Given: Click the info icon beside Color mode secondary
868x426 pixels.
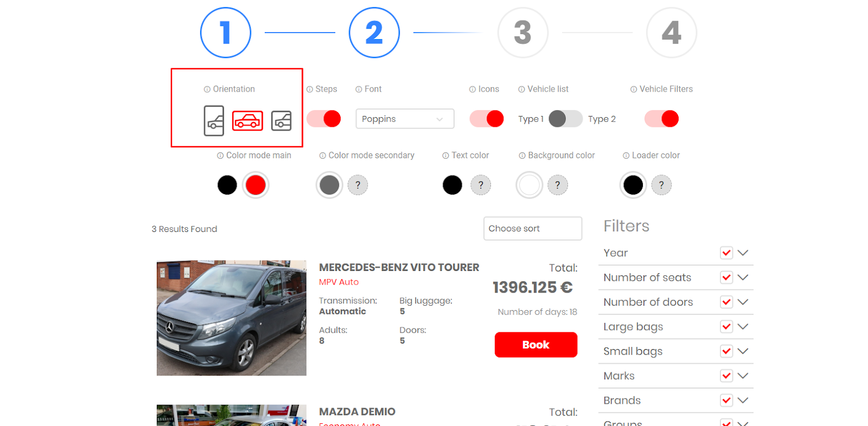Looking at the screenshot, I should point(323,156).
